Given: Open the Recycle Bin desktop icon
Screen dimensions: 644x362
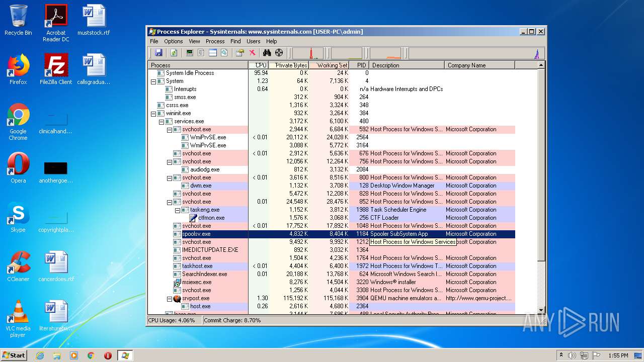Looking at the screenshot, I should (x=18, y=20).
